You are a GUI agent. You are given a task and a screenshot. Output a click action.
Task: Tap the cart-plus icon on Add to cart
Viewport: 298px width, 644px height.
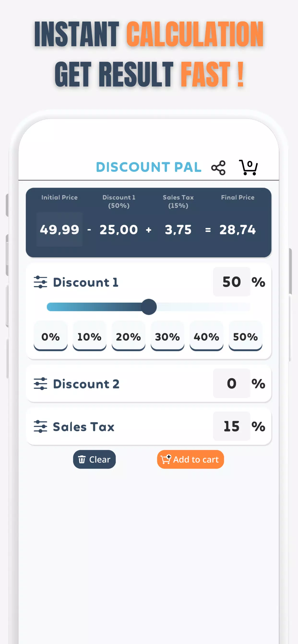tap(166, 460)
